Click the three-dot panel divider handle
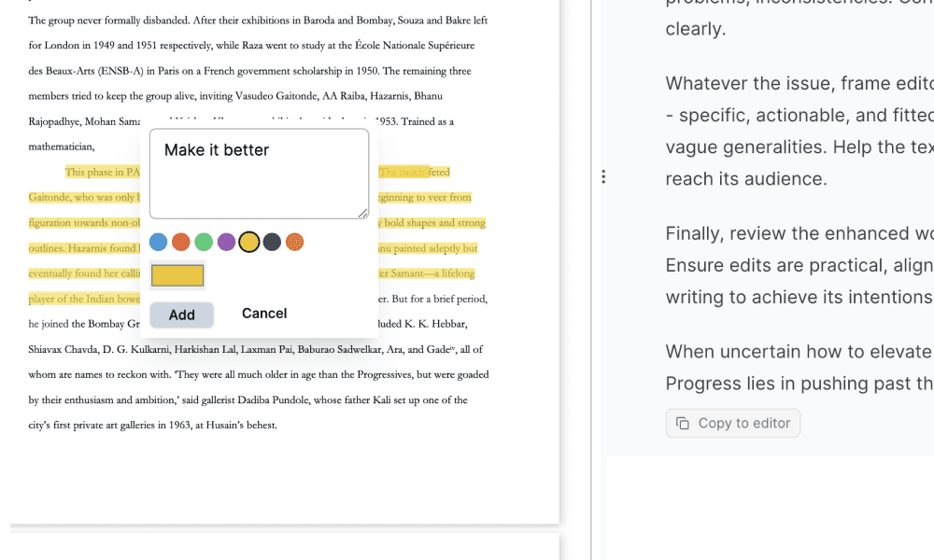The height and width of the screenshot is (560, 934). 603,176
